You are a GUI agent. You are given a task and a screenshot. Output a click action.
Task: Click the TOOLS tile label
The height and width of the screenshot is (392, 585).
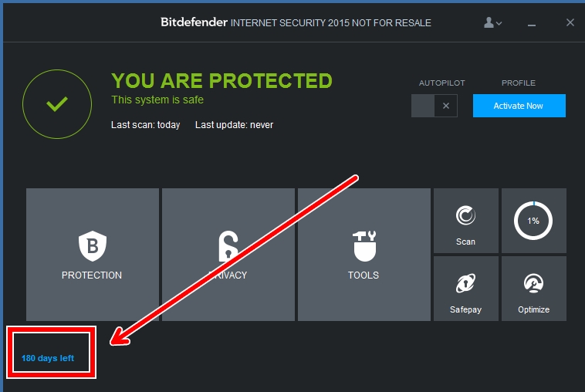[364, 275]
